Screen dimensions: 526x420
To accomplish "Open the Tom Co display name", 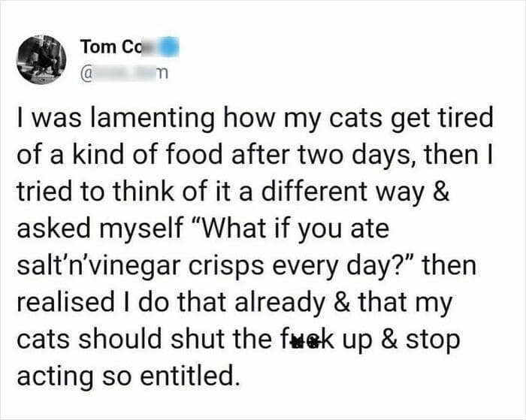I will pos(105,47).
